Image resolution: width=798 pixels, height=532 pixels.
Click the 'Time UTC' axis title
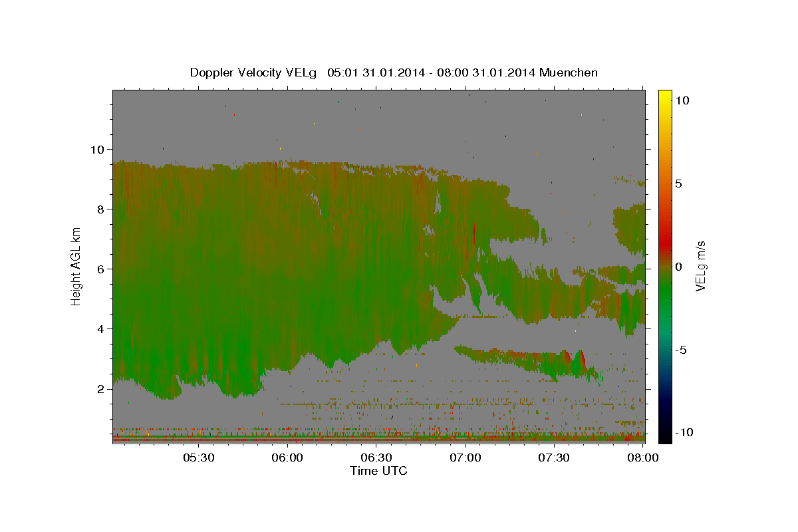point(378,471)
